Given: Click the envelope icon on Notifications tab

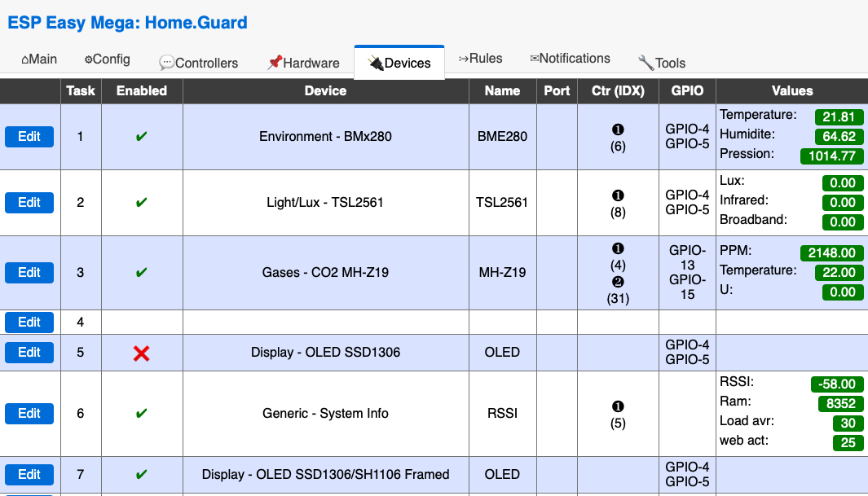Looking at the screenshot, I should click(x=535, y=59).
